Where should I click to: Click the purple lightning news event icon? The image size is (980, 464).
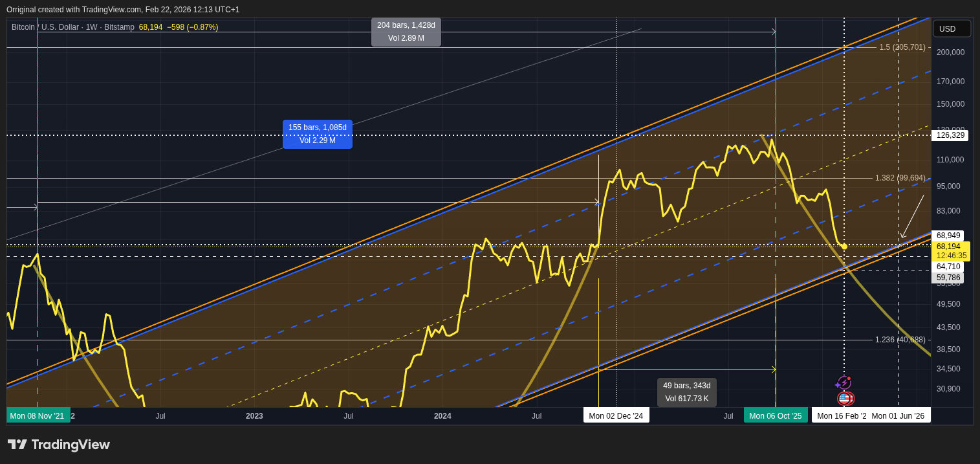click(x=844, y=382)
